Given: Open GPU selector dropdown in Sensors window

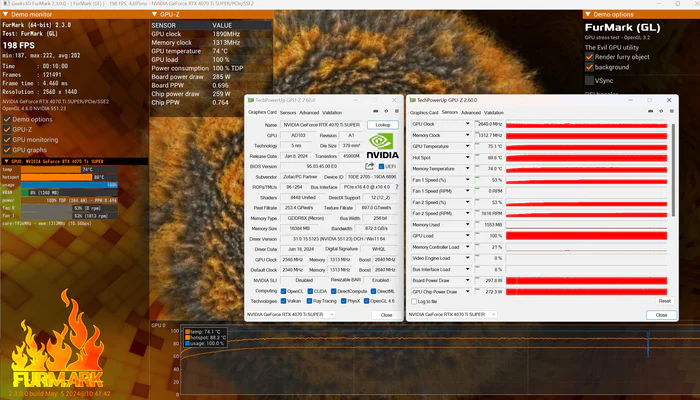Looking at the screenshot, I should pos(452,314).
